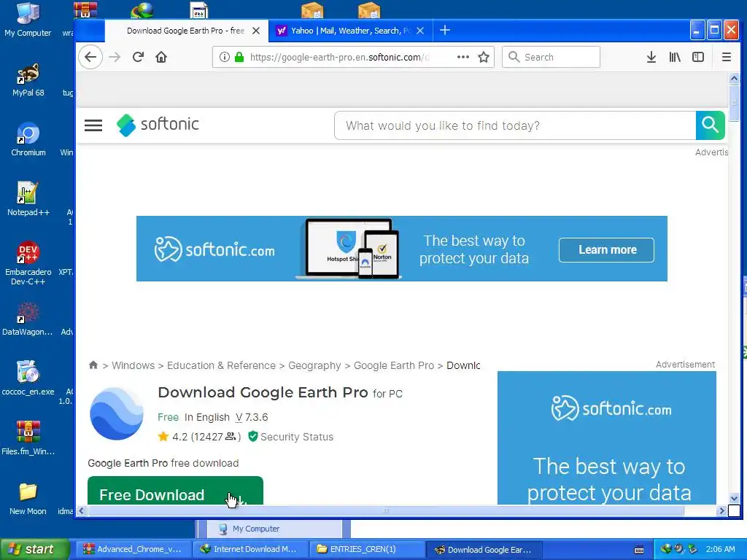The height and width of the screenshot is (560, 747).
Task: Open New Moon folder on desktop
Action: point(28,499)
